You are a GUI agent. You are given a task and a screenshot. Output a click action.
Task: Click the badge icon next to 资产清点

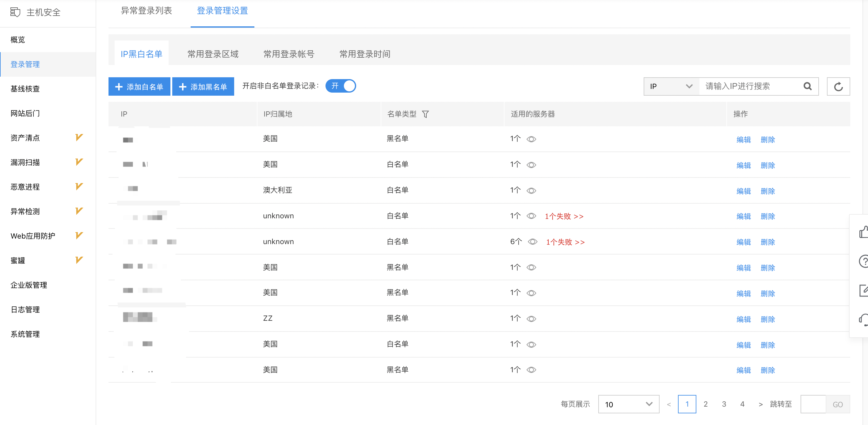click(x=79, y=137)
